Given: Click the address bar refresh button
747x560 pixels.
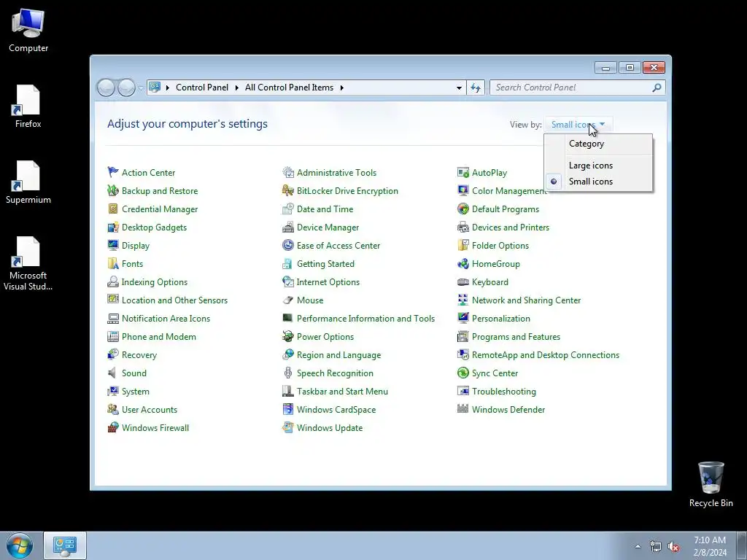Looking at the screenshot, I should [476, 87].
